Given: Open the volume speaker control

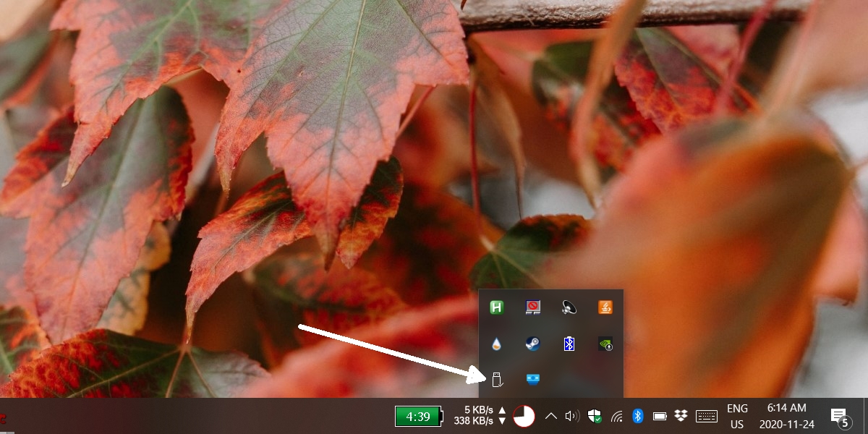Looking at the screenshot, I should (x=572, y=416).
